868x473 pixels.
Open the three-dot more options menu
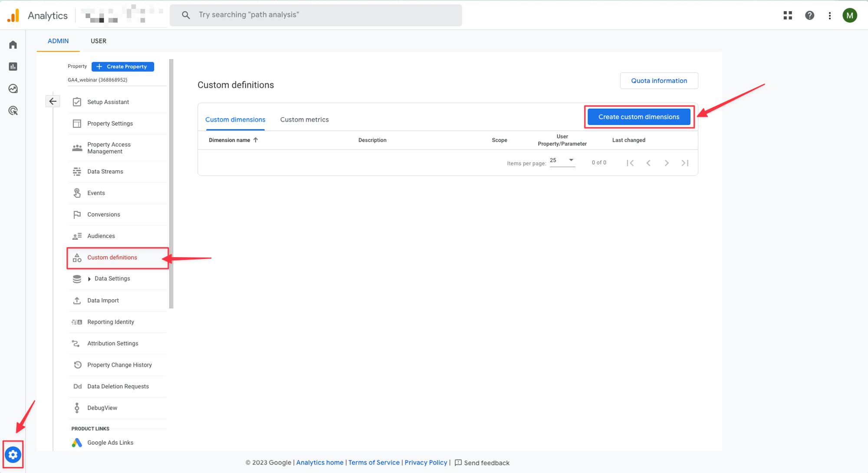[829, 16]
